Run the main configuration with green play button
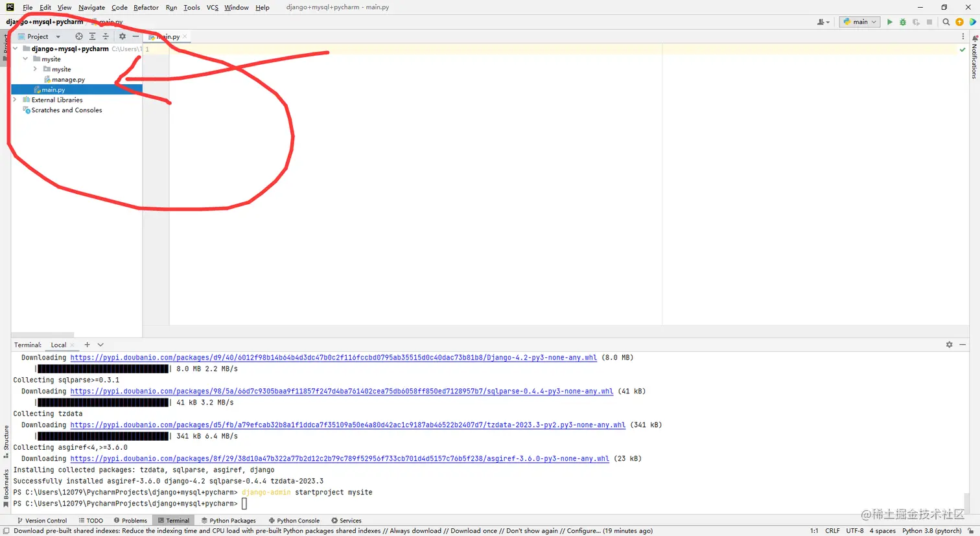 [x=889, y=22]
